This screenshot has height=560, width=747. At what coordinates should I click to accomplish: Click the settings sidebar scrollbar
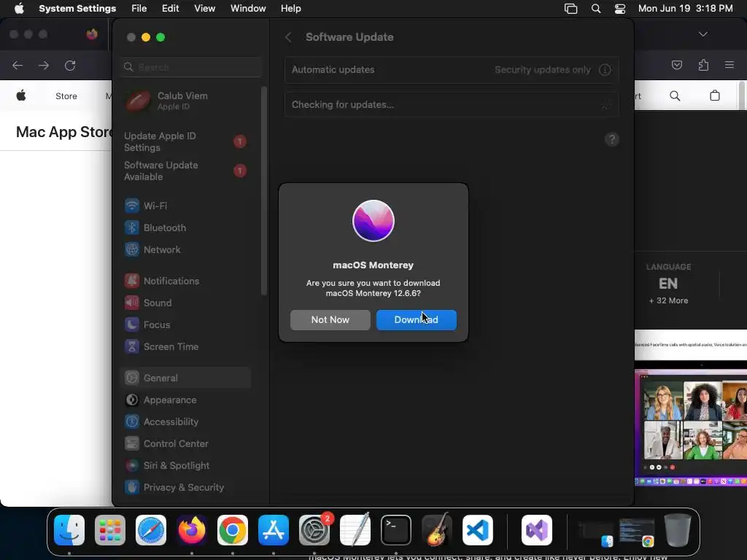click(264, 190)
